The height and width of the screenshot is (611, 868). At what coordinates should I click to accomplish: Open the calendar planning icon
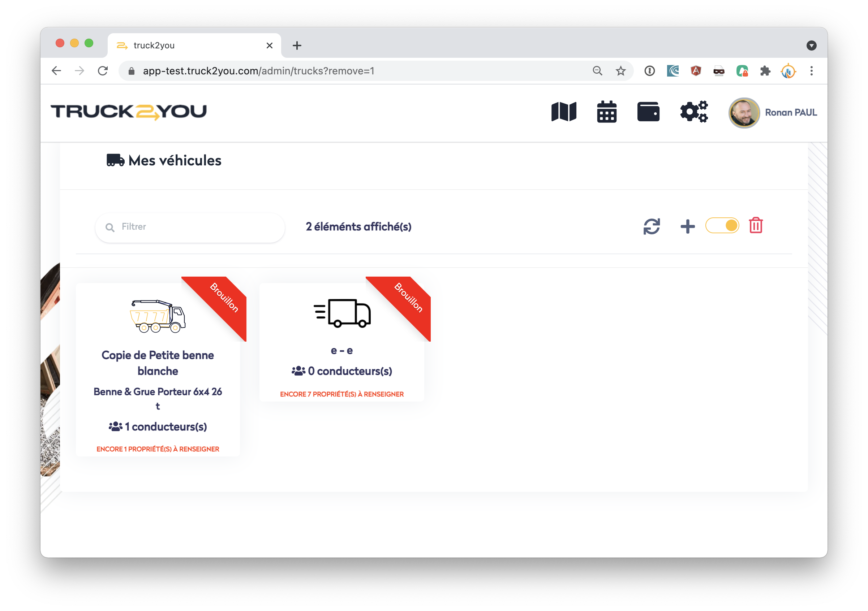(606, 112)
